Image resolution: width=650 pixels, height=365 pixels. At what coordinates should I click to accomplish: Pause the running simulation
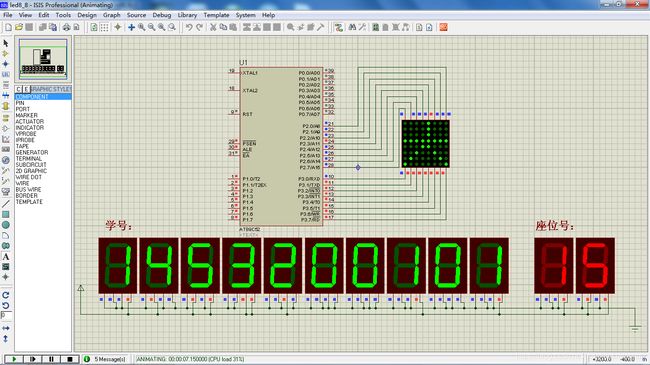point(51,359)
